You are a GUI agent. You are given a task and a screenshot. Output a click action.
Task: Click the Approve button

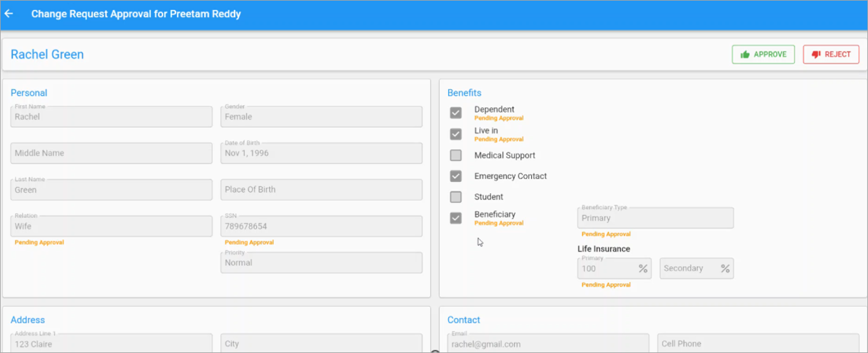coord(763,55)
